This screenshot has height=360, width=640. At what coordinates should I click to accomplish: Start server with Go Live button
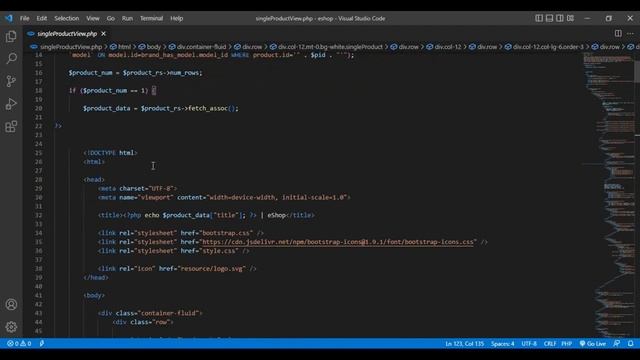tap(593, 344)
